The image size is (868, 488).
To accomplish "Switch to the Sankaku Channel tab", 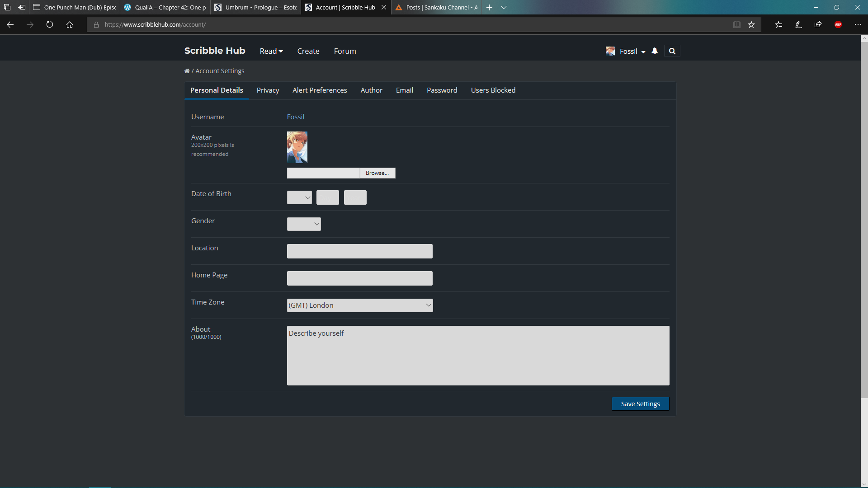I will (435, 7).
